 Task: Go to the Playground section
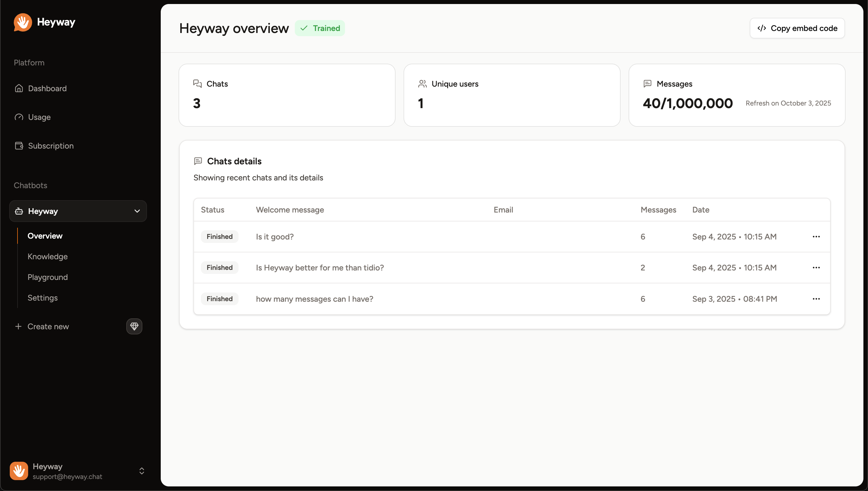(x=48, y=277)
